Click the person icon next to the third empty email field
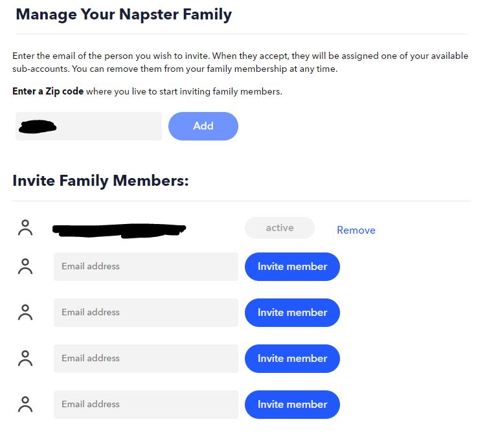This screenshot has height=448, width=489. [x=25, y=358]
